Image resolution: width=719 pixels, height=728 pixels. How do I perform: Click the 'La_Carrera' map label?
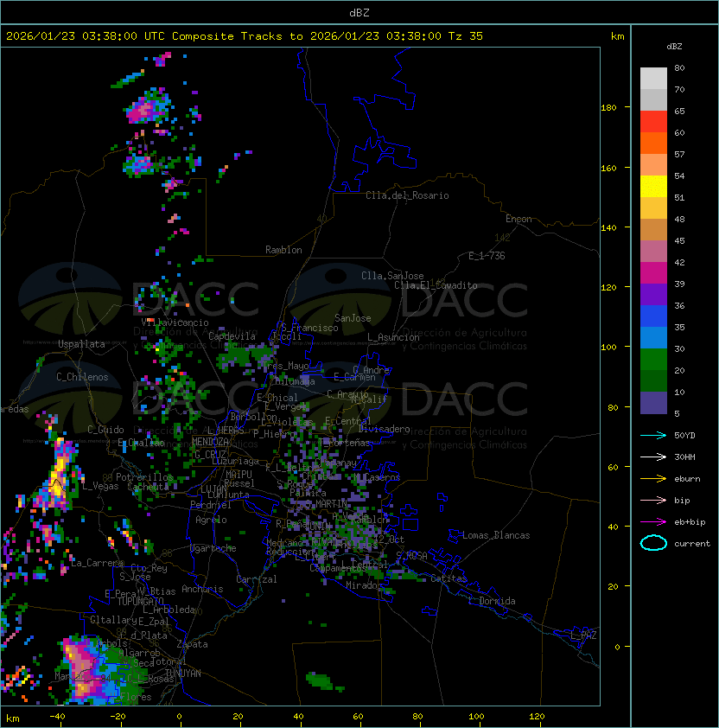[97, 563]
